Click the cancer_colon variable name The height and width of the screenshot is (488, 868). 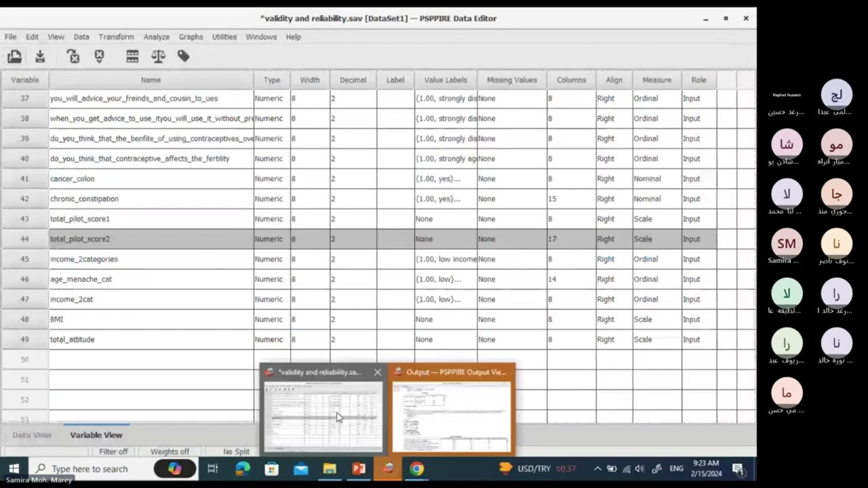[73, 179]
